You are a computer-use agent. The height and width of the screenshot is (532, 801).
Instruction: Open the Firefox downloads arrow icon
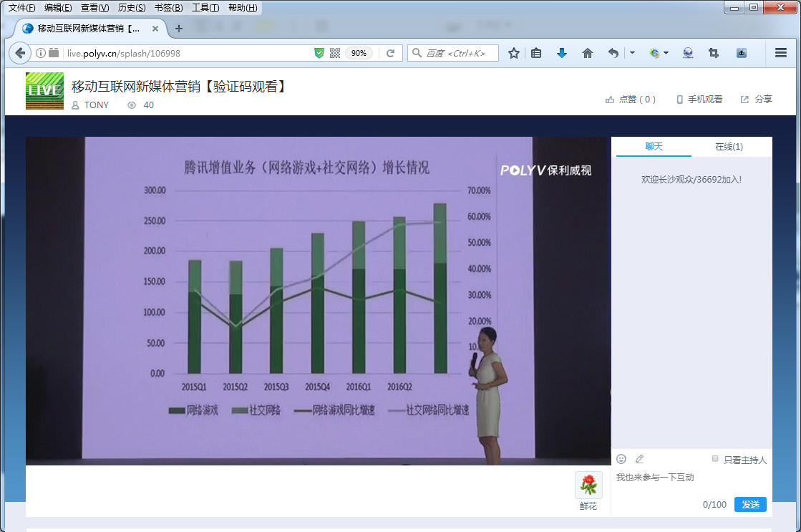click(562, 52)
